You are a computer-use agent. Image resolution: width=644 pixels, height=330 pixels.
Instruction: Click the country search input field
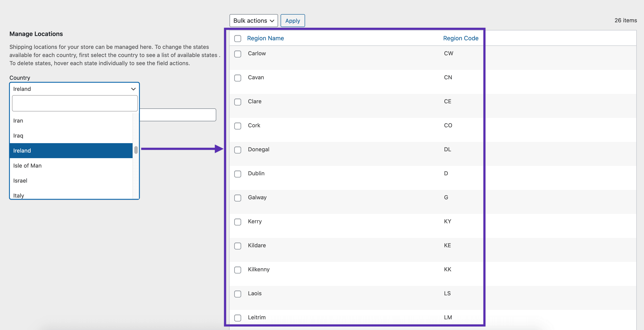pos(74,103)
